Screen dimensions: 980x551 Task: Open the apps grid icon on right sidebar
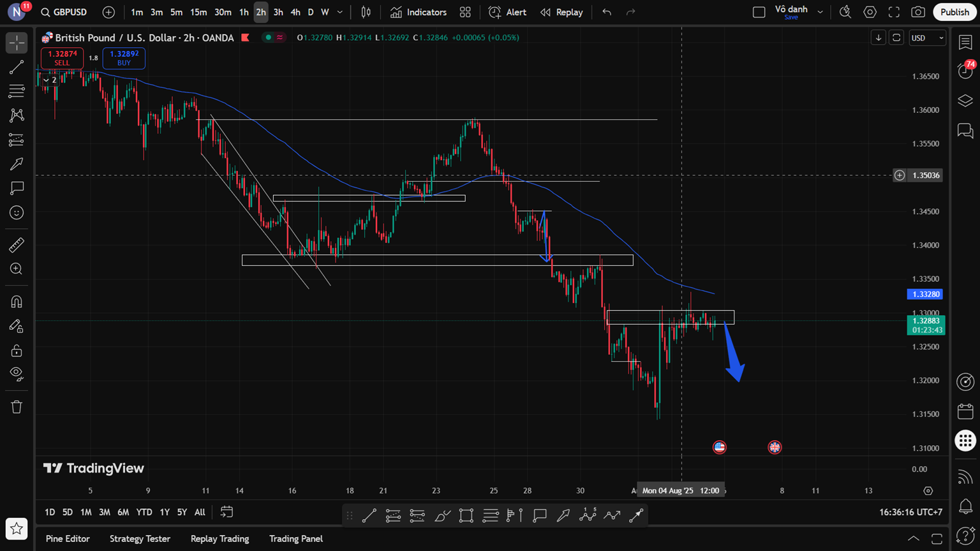coord(965,441)
